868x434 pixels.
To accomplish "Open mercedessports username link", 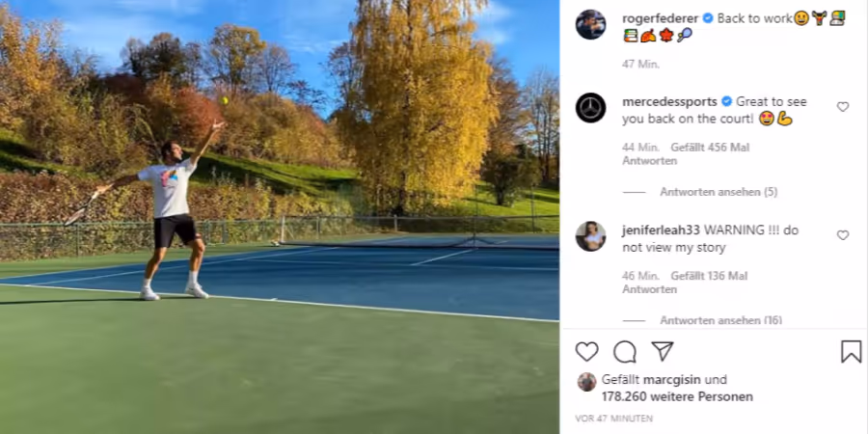I will pyautogui.click(x=670, y=102).
